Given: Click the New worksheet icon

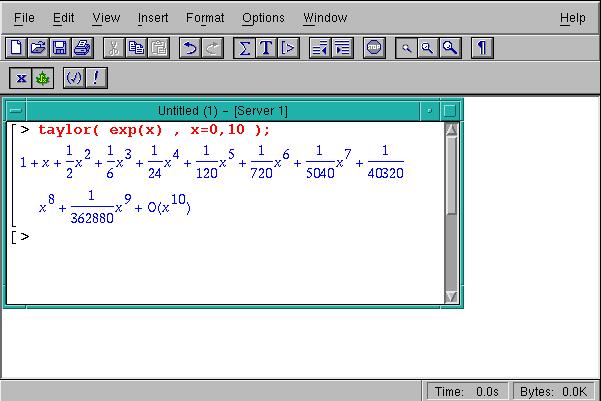Looking at the screenshot, I should tap(15, 47).
